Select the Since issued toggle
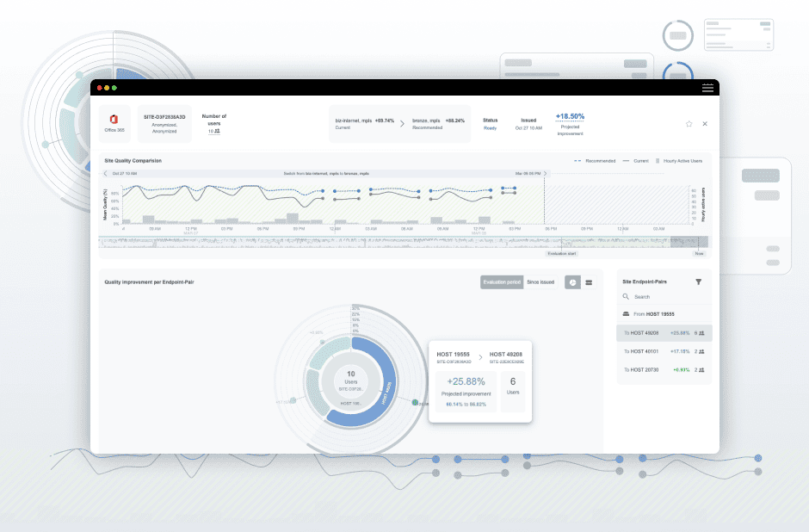Image resolution: width=809 pixels, height=532 pixels. click(x=540, y=282)
